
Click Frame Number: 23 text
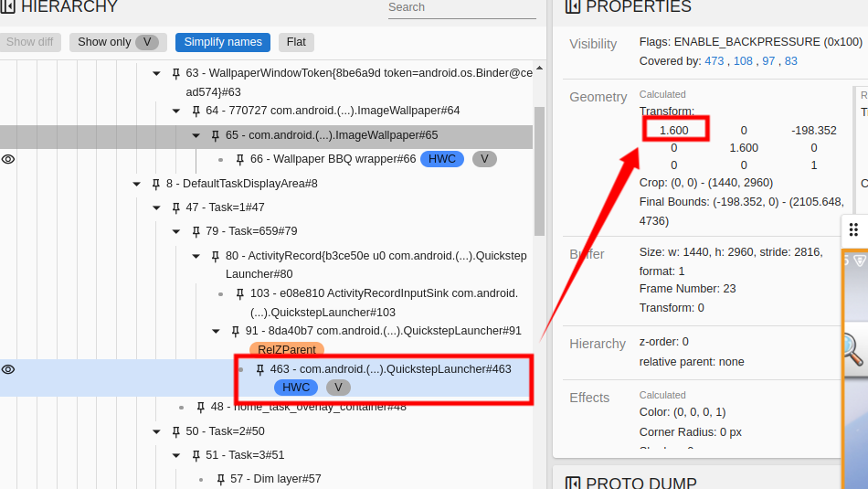(687, 289)
